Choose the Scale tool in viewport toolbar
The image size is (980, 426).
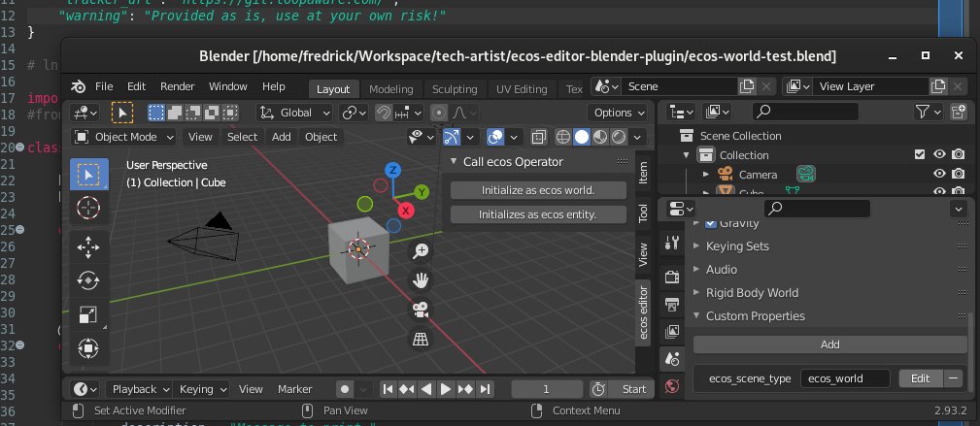88,314
